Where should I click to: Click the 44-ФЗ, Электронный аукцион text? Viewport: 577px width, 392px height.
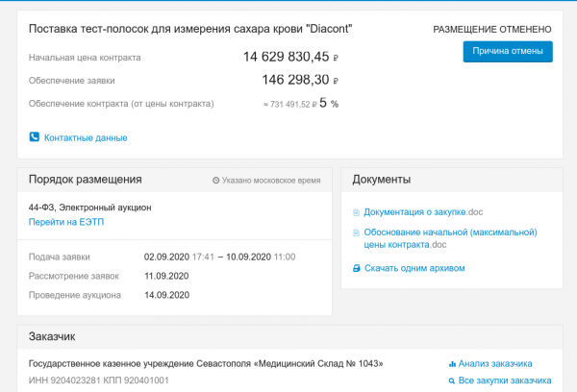point(89,208)
